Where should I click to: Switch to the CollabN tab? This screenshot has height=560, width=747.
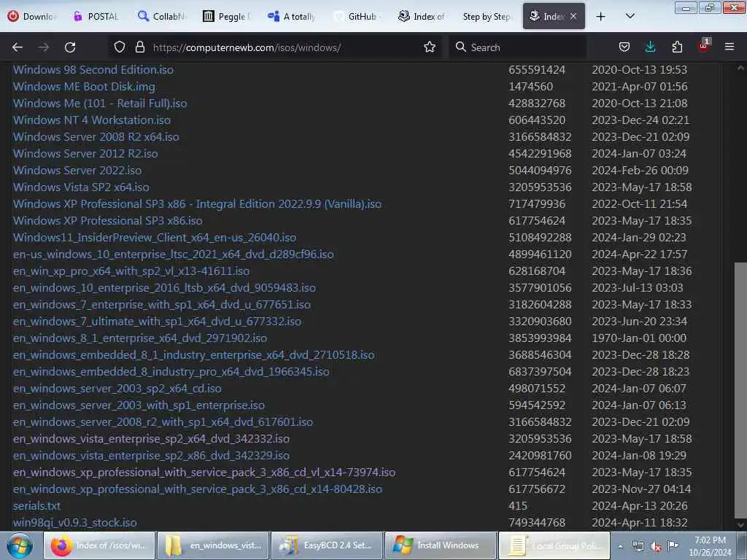(x=162, y=16)
